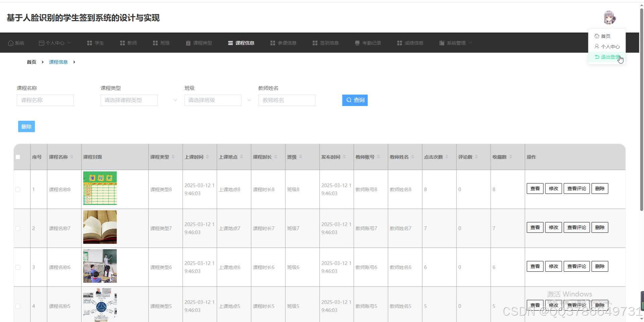Click 删除 for 课程名称7 row
The height and width of the screenshot is (322, 644).
click(x=600, y=227)
